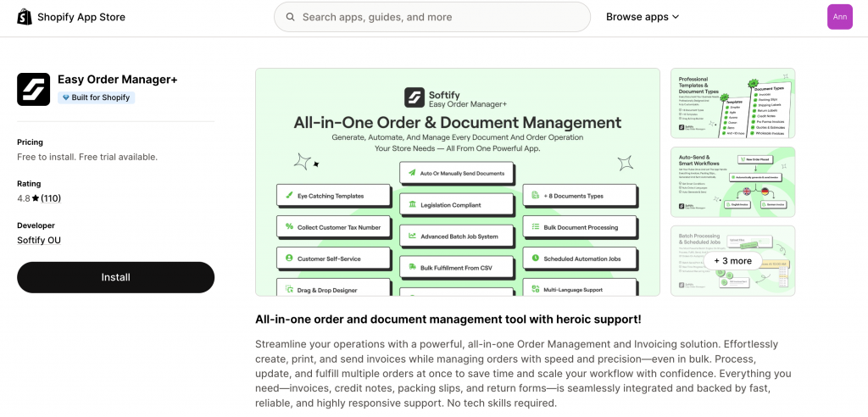Click the Rating heading text
This screenshot has width=868, height=417.
(29, 184)
